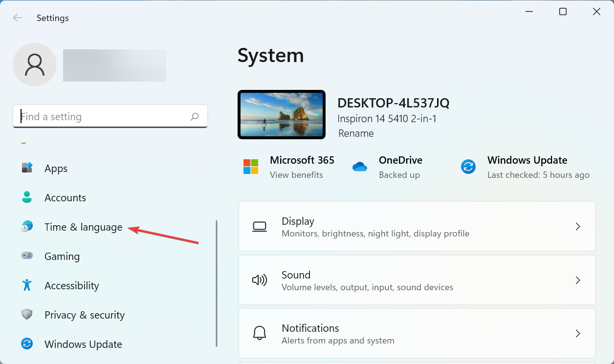Open Accessibility settings

(71, 285)
